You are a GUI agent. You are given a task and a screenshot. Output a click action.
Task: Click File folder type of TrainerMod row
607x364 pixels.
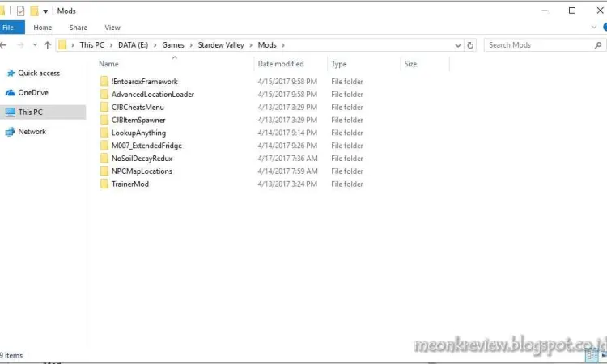[x=347, y=184]
